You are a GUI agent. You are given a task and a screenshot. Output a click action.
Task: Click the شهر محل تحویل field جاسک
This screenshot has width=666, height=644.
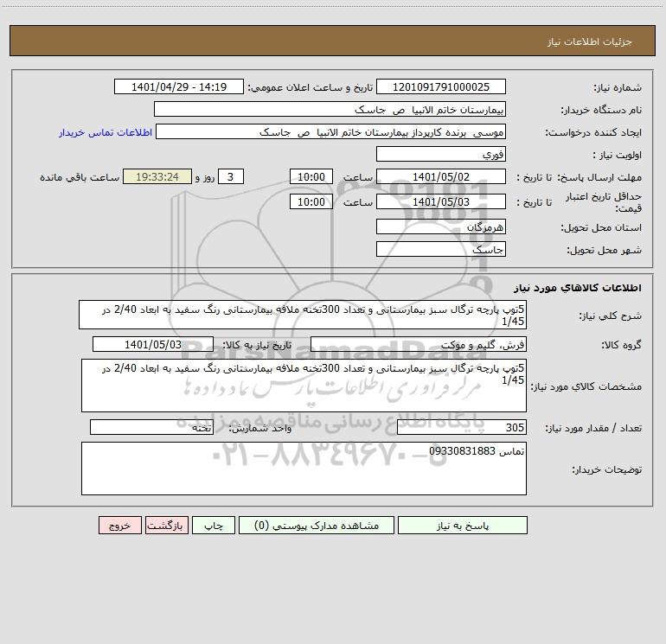pos(441,249)
